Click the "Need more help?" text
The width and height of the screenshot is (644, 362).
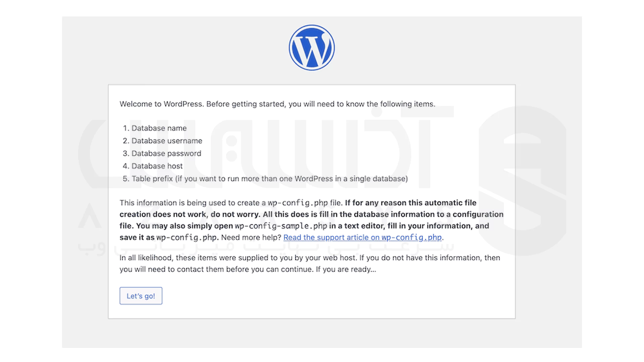coord(251,237)
